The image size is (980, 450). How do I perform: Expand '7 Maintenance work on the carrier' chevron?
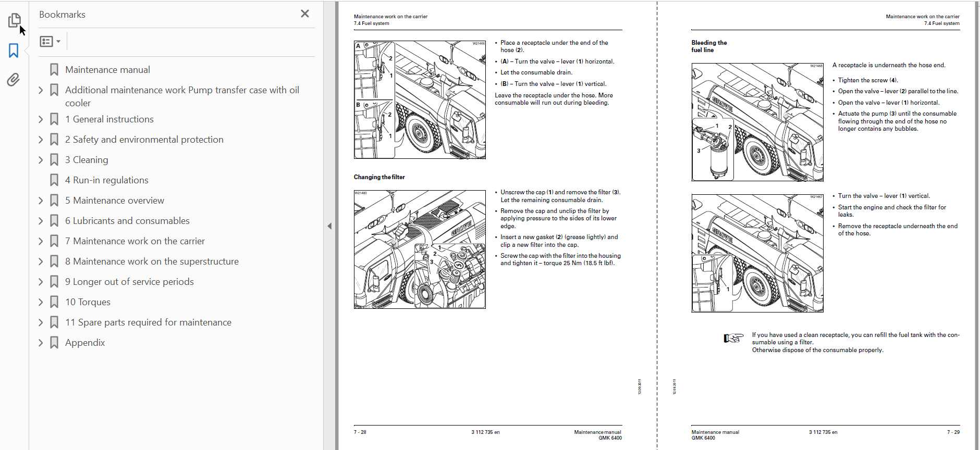pos(41,241)
